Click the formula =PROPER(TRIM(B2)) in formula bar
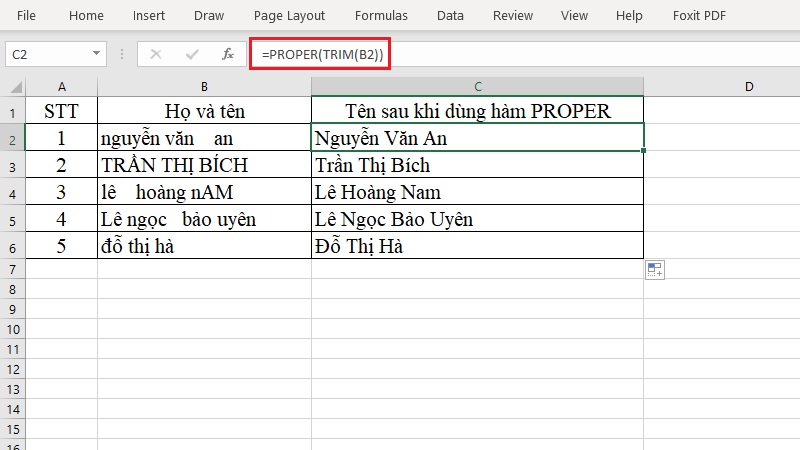Screen dimensions: 800x450 pos(321,54)
